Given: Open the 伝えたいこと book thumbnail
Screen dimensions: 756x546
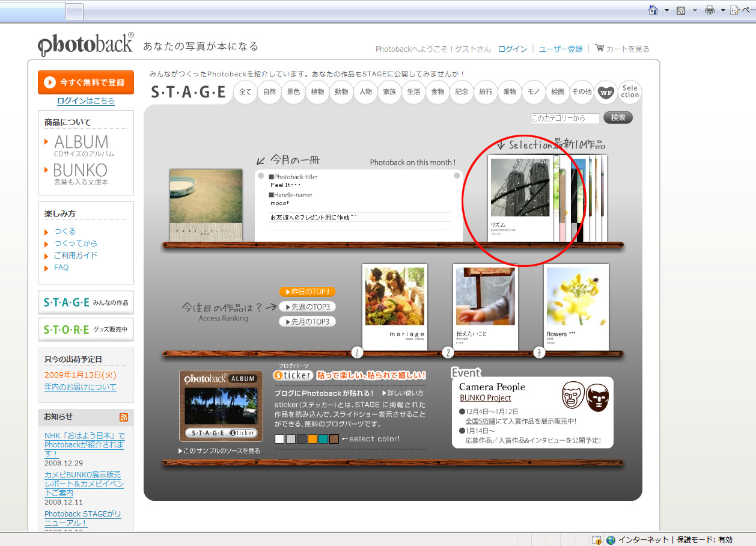Looking at the screenshot, I should click(486, 307).
